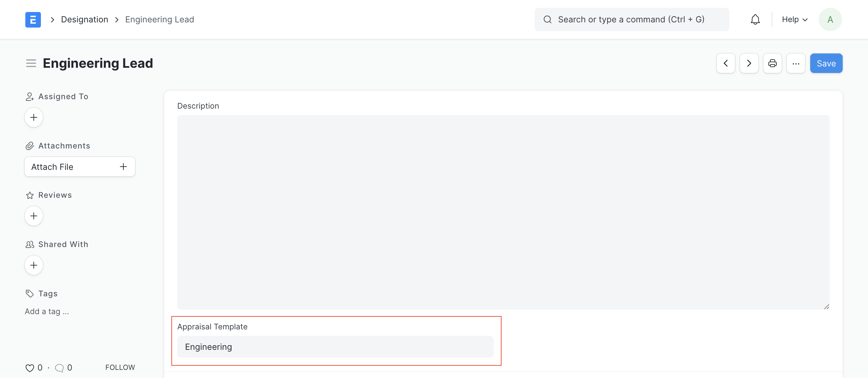Toggle the sidebar hamburger menu icon
The height and width of the screenshot is (378, 868).
pos(31,63)
